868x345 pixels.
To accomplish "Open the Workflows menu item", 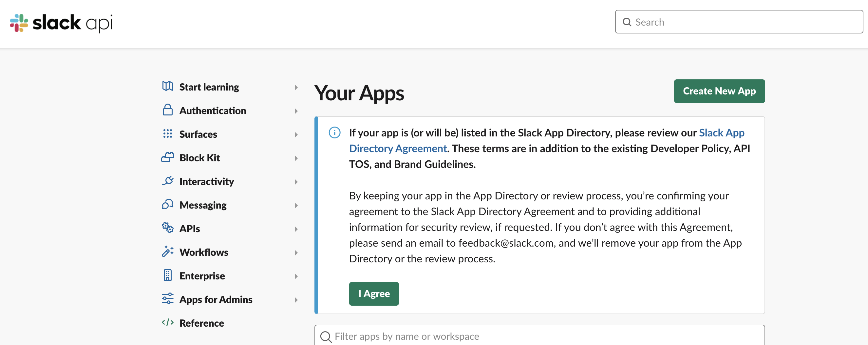I will point(204,252).
